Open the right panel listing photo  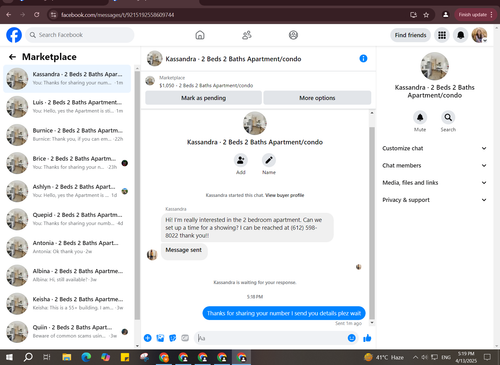[x=434, y=66]
